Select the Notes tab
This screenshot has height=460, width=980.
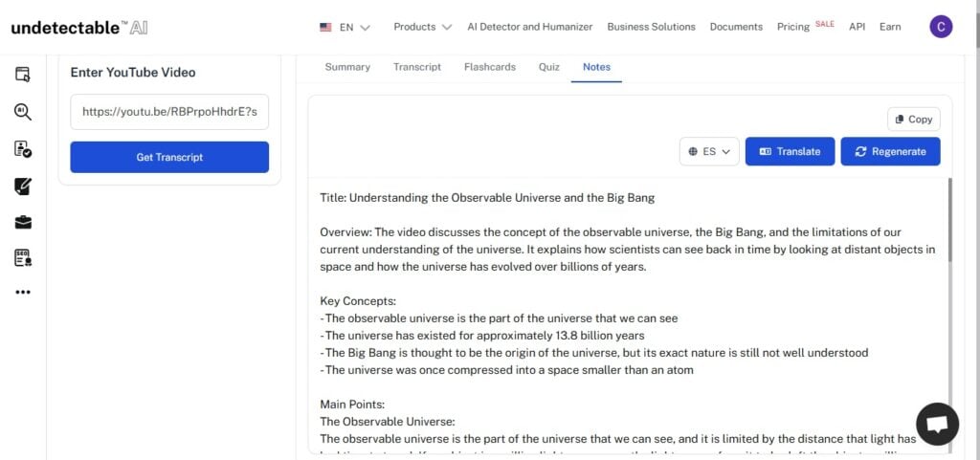pyautogui.click(x=596, y=67)
